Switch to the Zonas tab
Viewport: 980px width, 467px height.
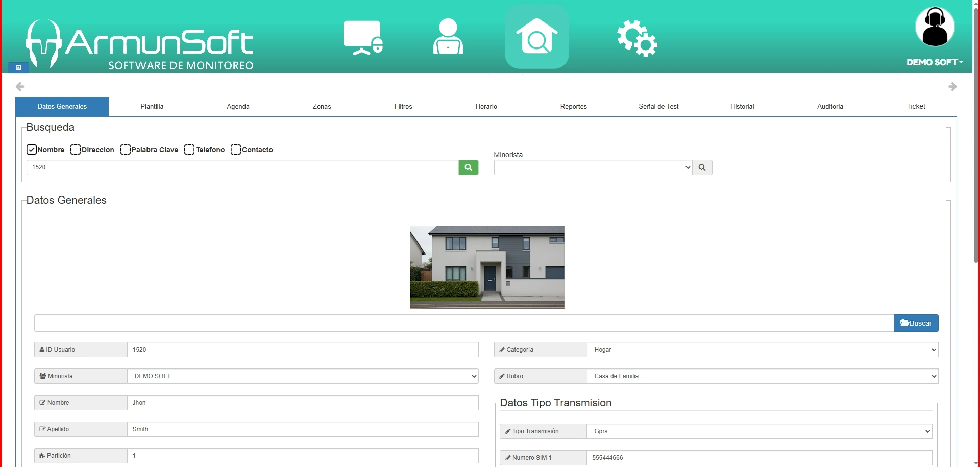(322, 107)
